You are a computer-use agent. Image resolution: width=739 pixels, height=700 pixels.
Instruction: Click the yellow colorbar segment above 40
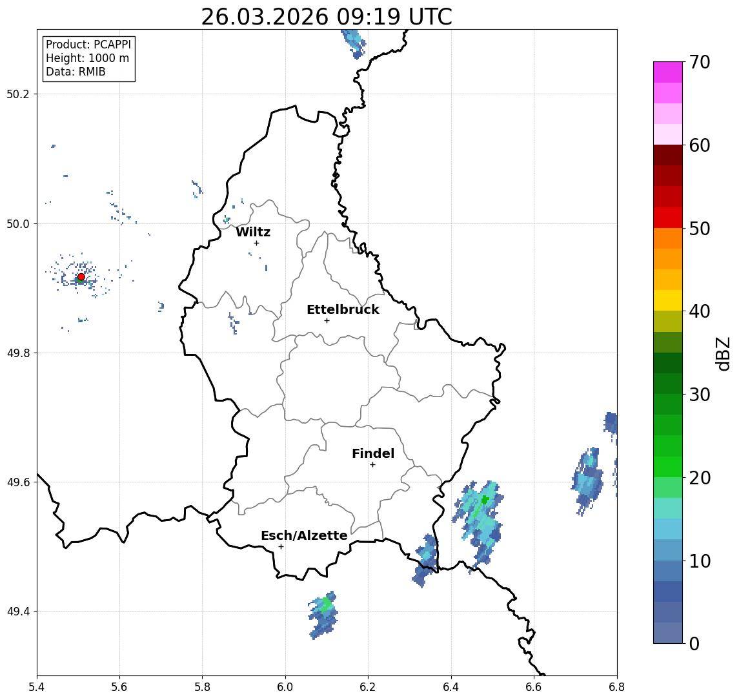coord(668,300)
